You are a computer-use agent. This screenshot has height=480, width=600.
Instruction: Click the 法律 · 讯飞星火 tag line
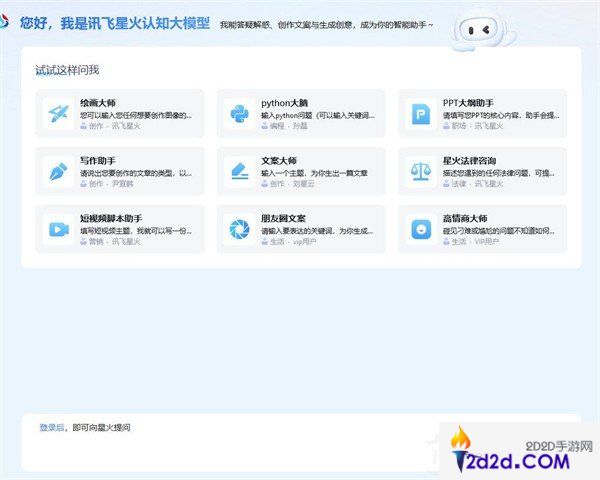473,183
